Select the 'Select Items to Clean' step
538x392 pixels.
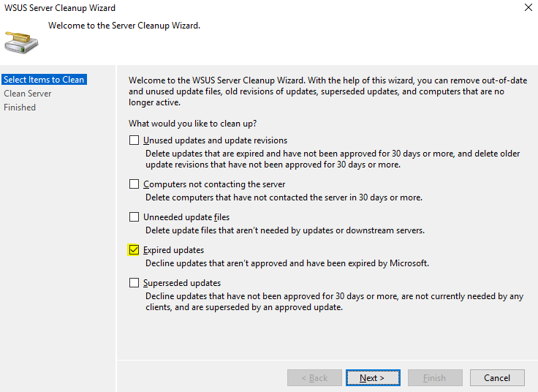tap(44, 80)
